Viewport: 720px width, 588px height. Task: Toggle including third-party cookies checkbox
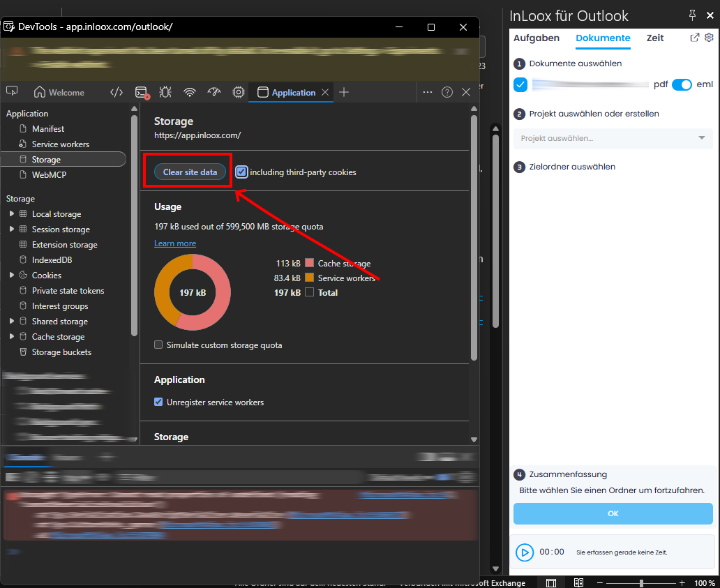241,172
